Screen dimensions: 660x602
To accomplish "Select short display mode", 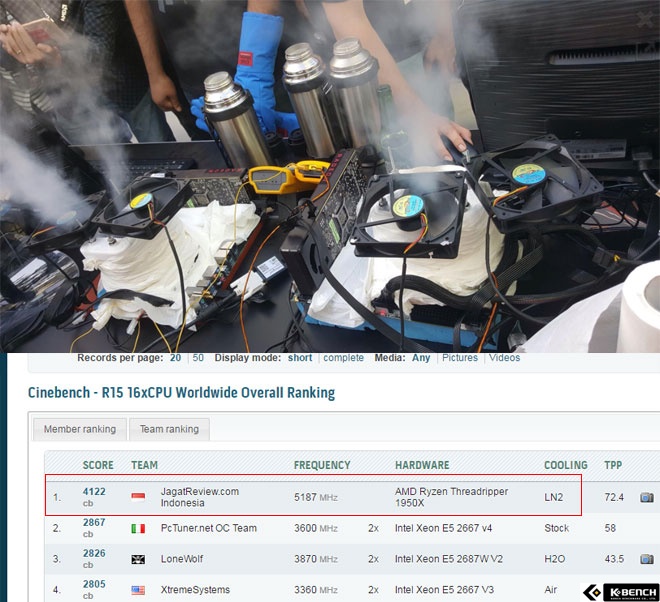I will click(300, 358).
